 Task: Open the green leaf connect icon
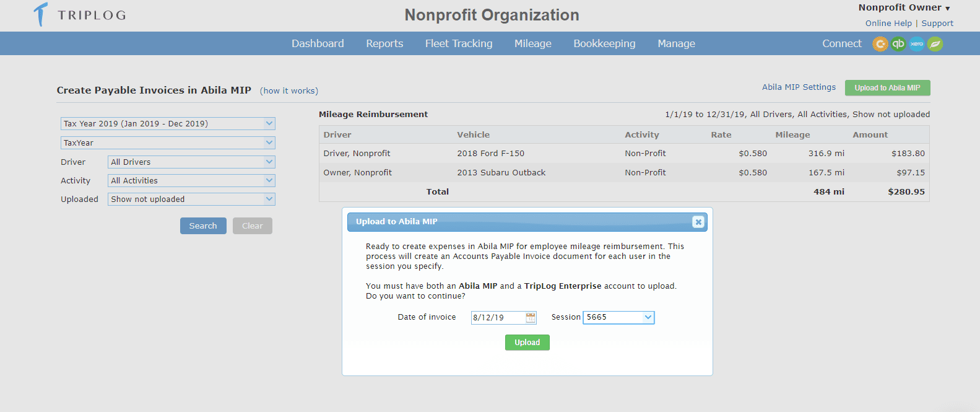935,44
